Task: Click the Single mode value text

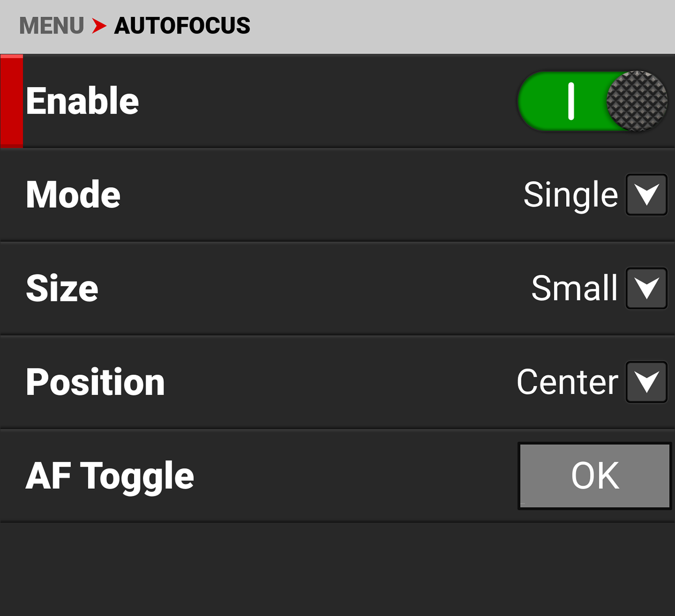Action: point(571,195)
